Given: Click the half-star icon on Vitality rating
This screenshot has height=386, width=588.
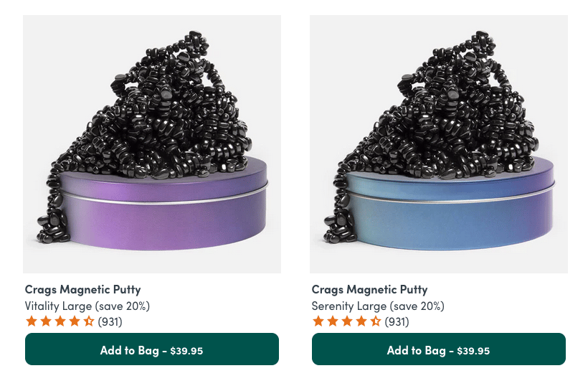Looking at the screenshot, I should coord(89,321).
